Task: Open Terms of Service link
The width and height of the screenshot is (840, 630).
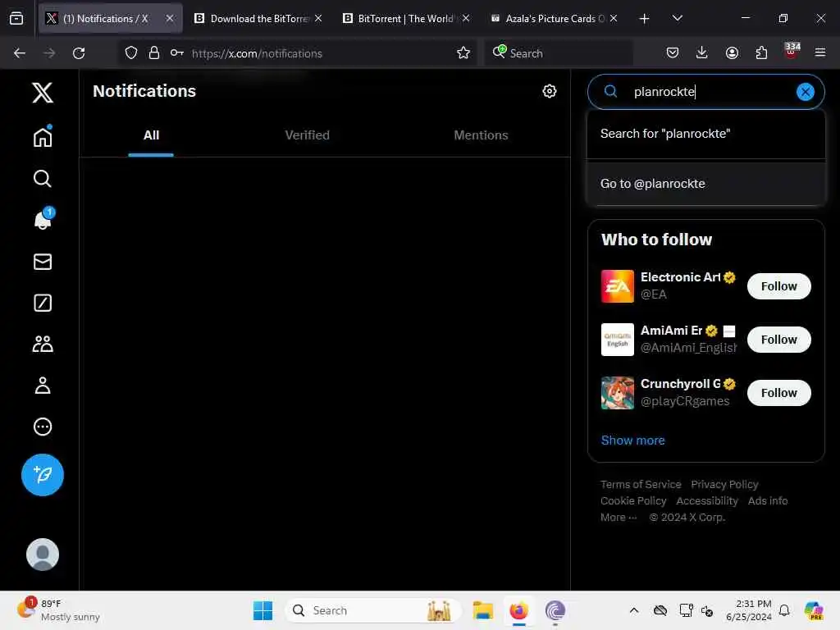Action: [640, 484]
